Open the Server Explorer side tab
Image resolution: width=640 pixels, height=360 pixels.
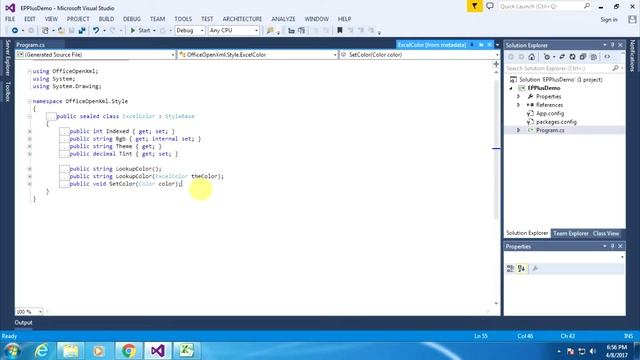pyautogui.click(x=7, y=58)
